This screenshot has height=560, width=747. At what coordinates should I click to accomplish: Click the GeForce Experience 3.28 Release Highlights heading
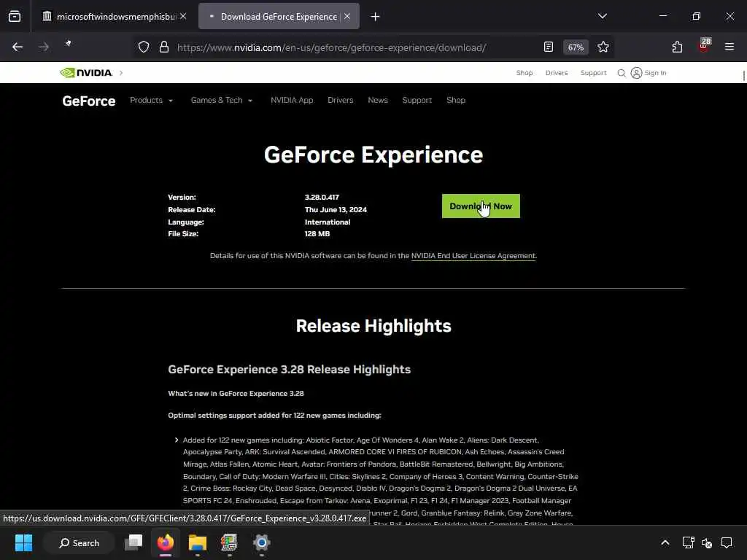click(x=289, y=370)
